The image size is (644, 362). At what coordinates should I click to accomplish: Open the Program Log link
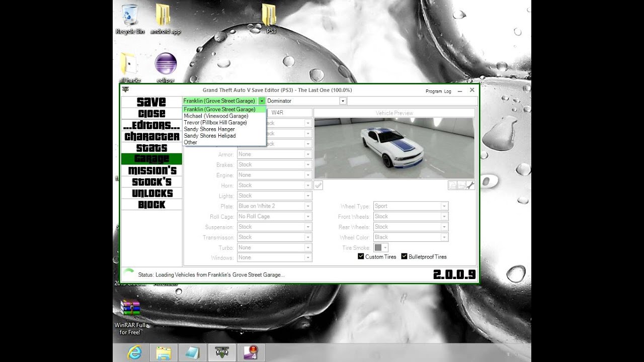(438, 92)
